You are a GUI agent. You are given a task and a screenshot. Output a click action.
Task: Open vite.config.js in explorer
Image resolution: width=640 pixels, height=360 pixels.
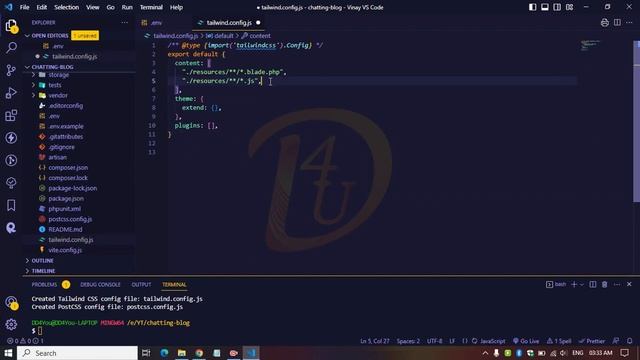pyautogui.click(x=65, y=250)
